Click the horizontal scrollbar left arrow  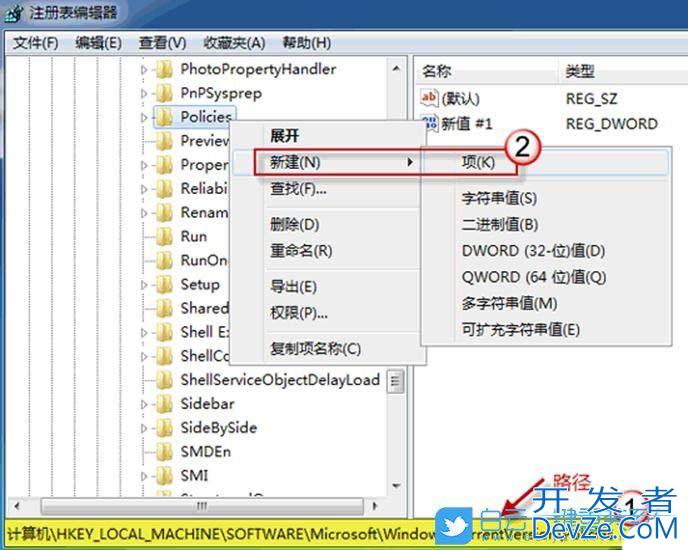tap(17, 506)
